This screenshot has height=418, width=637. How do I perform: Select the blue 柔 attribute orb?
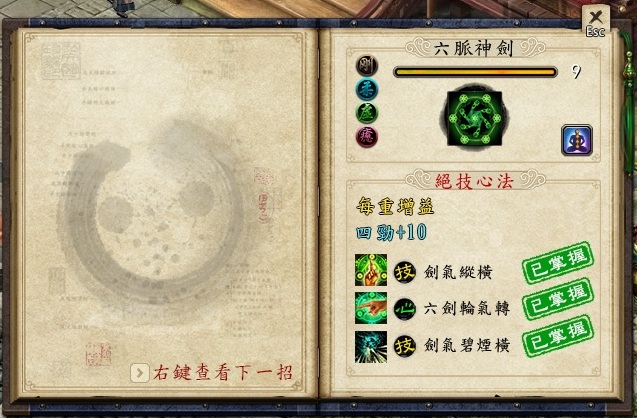[367, 89]
